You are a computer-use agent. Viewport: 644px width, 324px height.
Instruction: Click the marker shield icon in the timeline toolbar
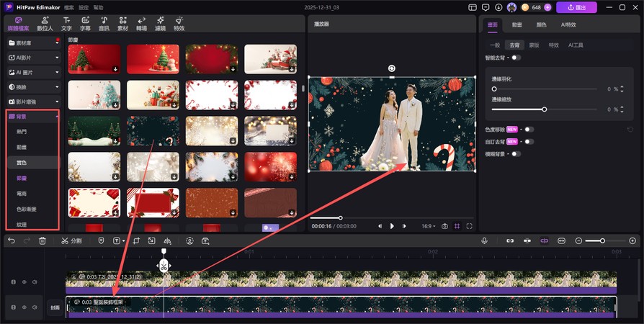point(101,240)
